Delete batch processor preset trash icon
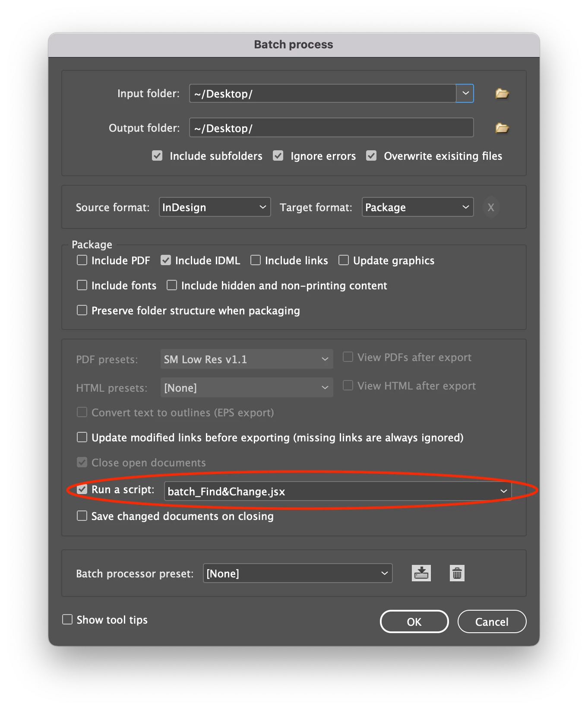 tap(457, 573)
